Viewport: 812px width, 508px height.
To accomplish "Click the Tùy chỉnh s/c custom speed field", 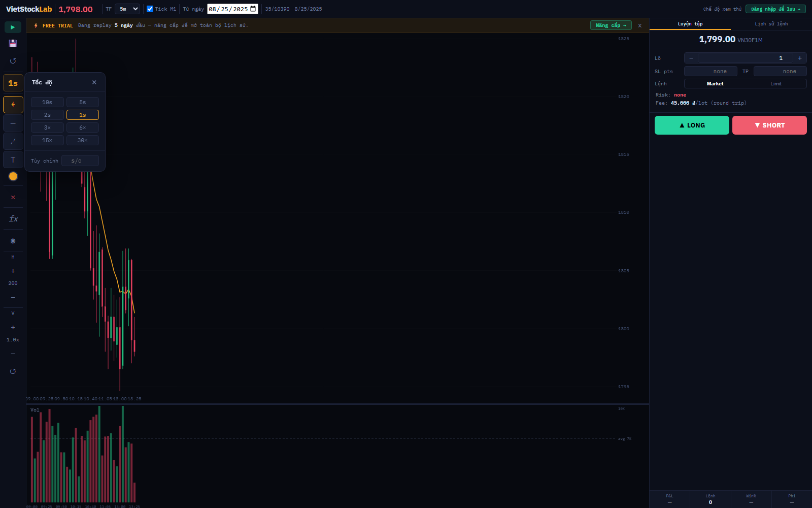I will [x=80, y=161].
